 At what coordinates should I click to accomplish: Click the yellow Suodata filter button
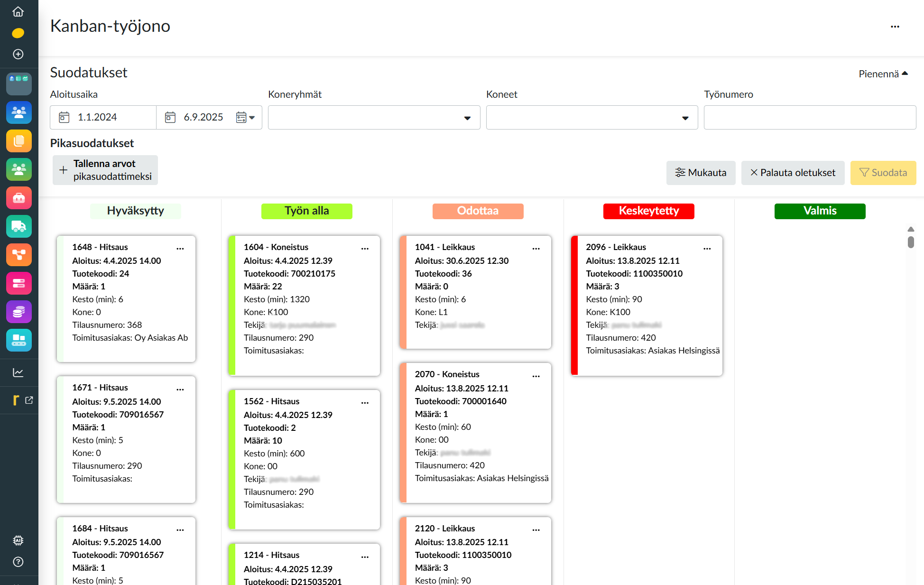coord(883,173)
